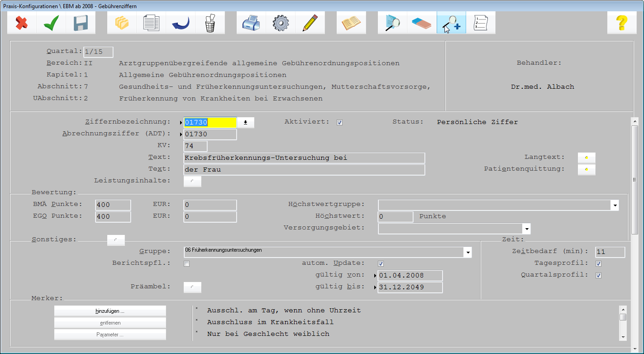Open the yellow folders icon
This screenshot has width=644, height=354.
[x=122, y=23]
